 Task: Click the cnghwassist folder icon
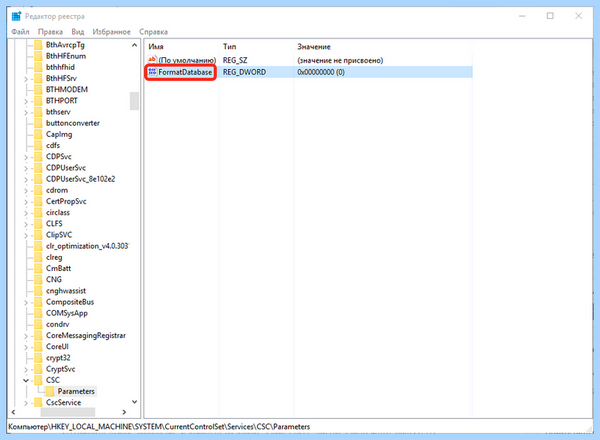pyautogui.click(x=38, y=291)
